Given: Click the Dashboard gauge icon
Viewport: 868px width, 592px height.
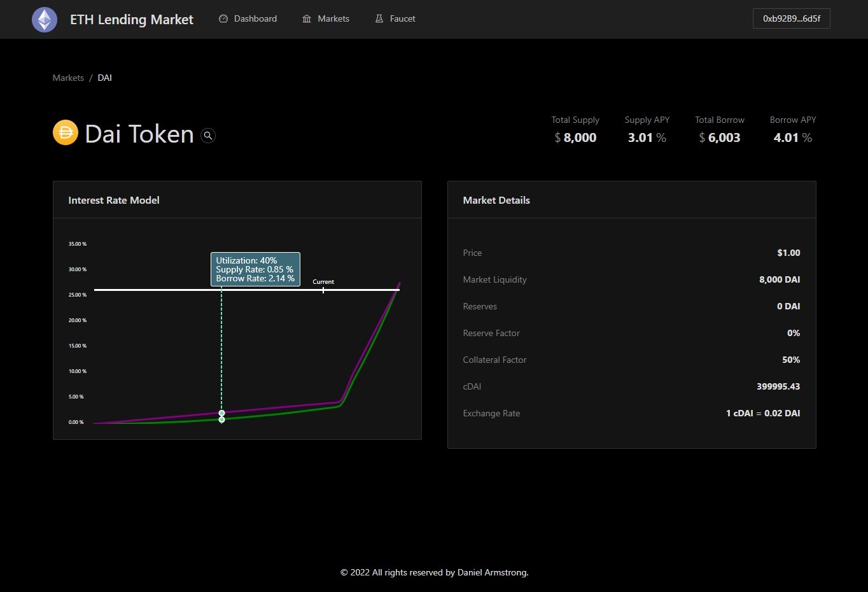Looking at the screenshot, I should (223, 19).
